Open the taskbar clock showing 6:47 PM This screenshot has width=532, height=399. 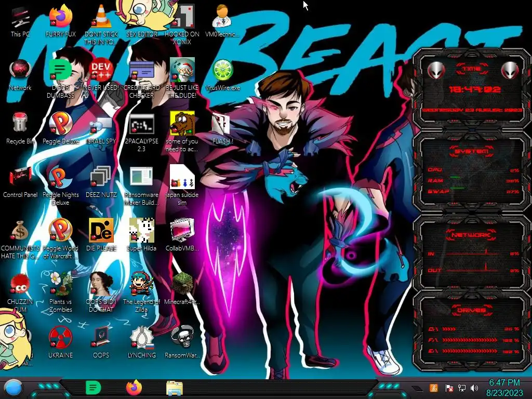[x=504, y=388]
